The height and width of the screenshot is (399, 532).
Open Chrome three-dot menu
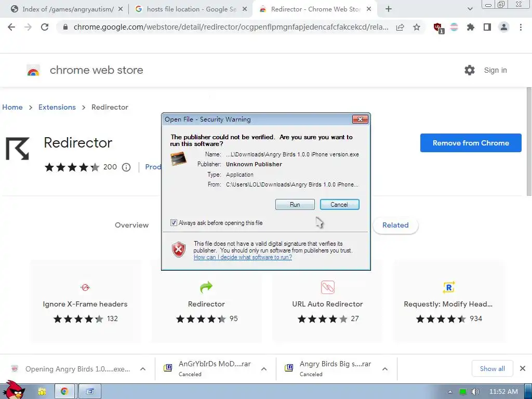521,27
